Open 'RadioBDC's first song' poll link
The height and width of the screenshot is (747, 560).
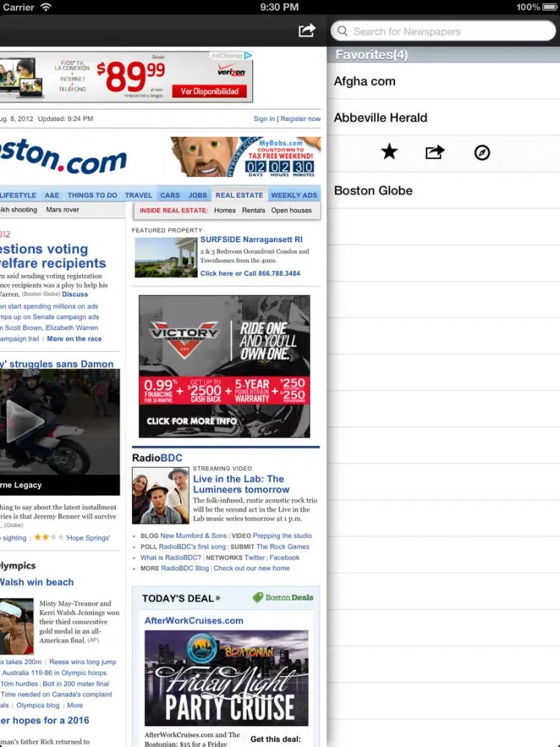(x=192, y=547)
